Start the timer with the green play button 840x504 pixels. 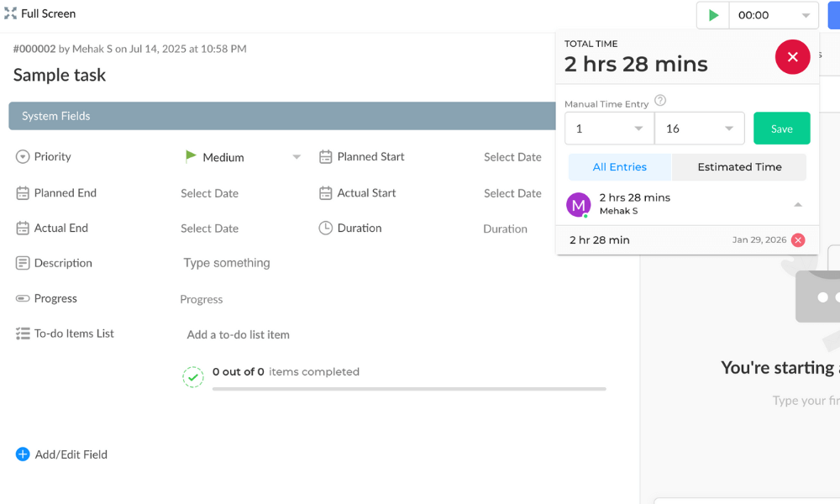tap(713, 15)
